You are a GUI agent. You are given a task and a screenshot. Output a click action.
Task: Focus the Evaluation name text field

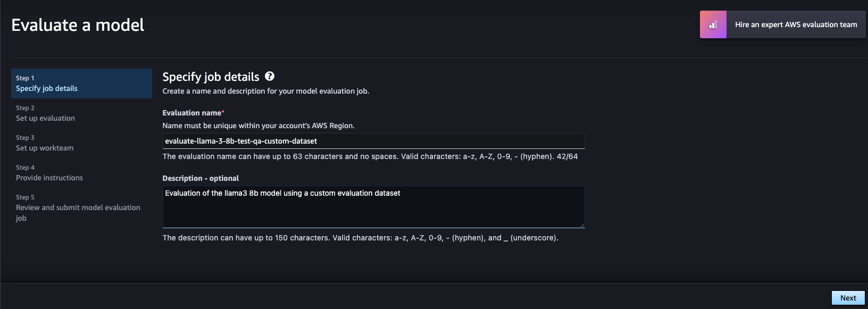373,141
